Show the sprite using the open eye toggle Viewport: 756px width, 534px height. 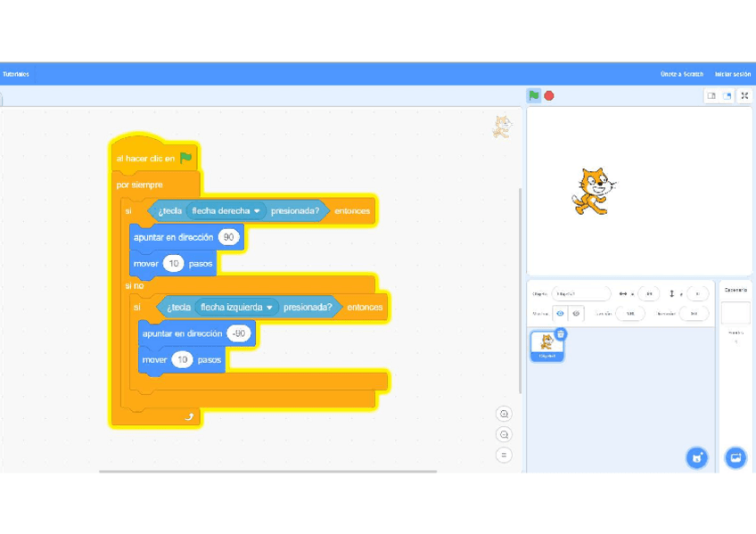tap(560, 313)
